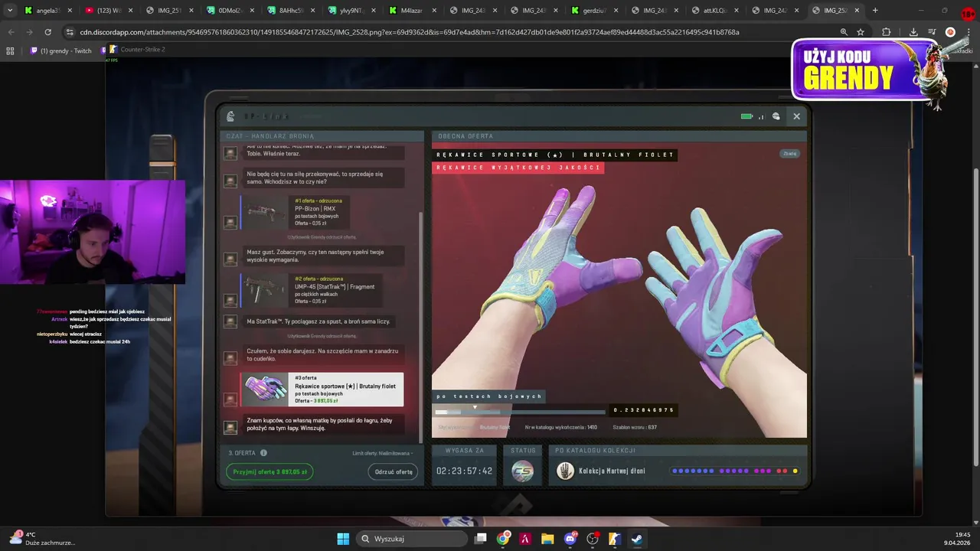
Task: Open Counter-Strike 2 taskbar icon
Action: pyautogui.click(x=615, y=539)
